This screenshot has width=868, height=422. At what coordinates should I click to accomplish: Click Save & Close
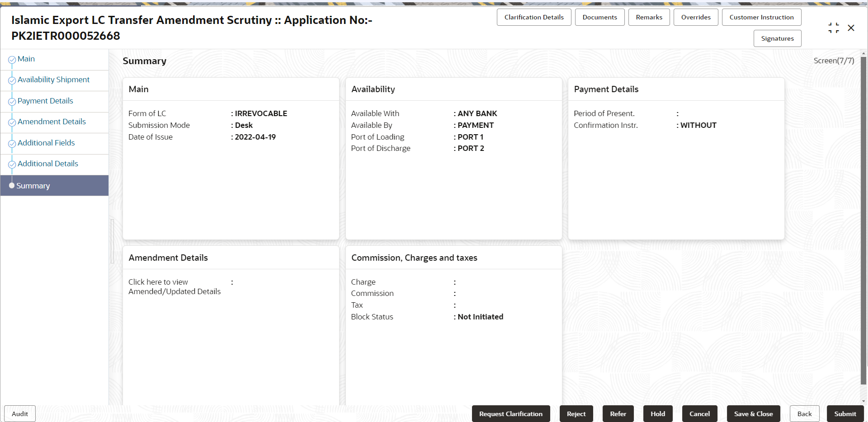pyautogui.click(x=753, y=413)
